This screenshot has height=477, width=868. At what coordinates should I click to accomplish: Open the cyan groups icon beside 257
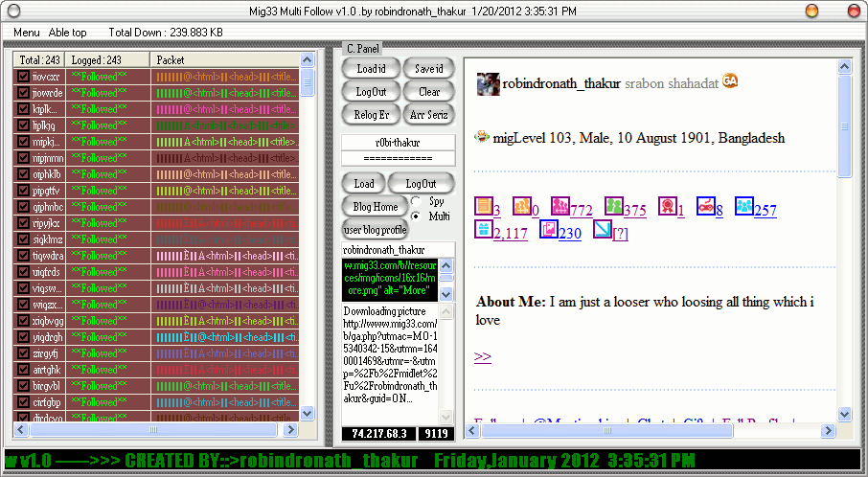click(x=744, y=206)
